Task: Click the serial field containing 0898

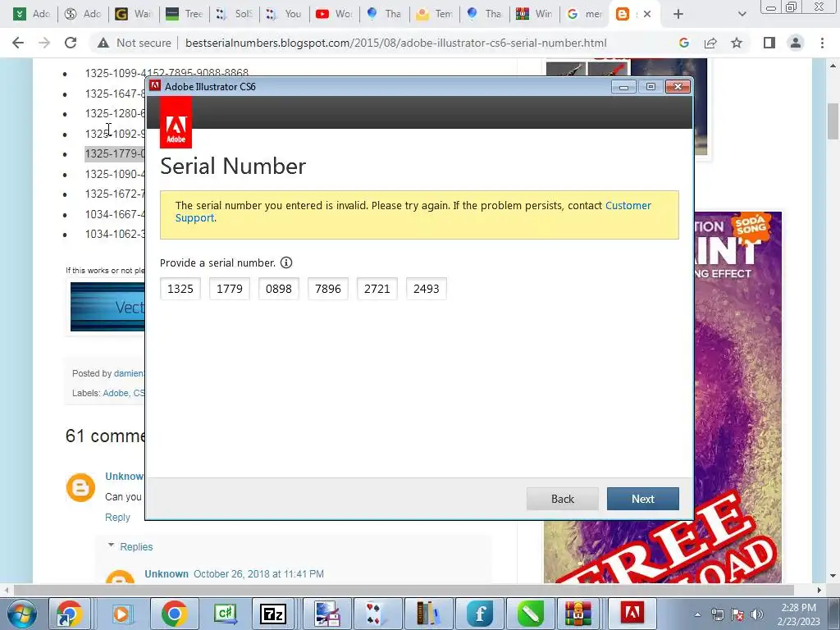Action: click(x=279, y=289)
